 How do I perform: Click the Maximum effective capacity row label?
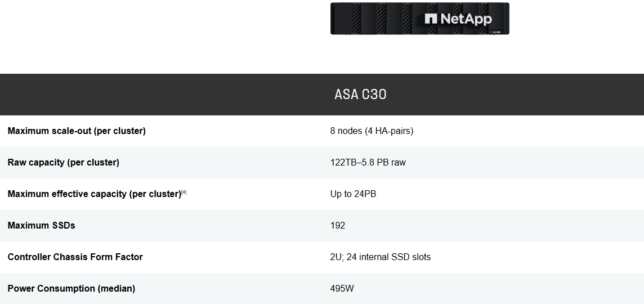click(x=94, y=194)
